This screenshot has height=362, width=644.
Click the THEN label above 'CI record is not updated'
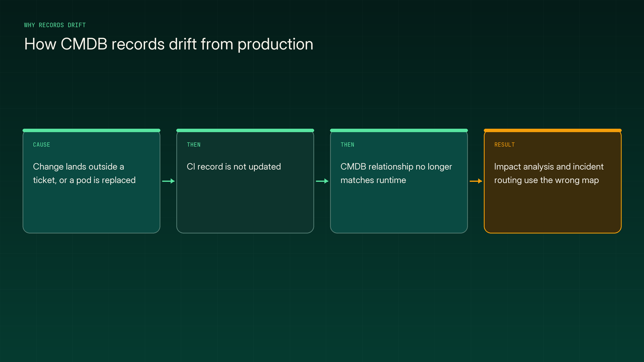point(194,145)
